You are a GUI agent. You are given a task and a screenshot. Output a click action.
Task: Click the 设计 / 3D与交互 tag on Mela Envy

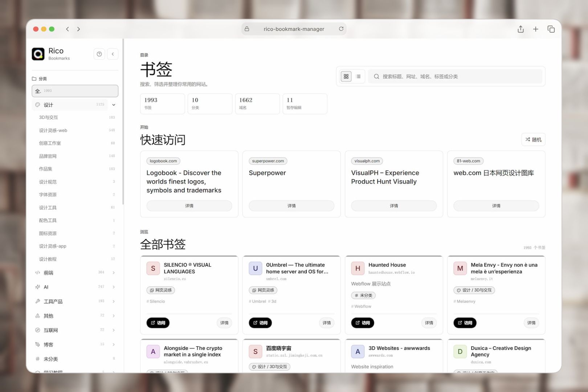(x=474, y=290)
